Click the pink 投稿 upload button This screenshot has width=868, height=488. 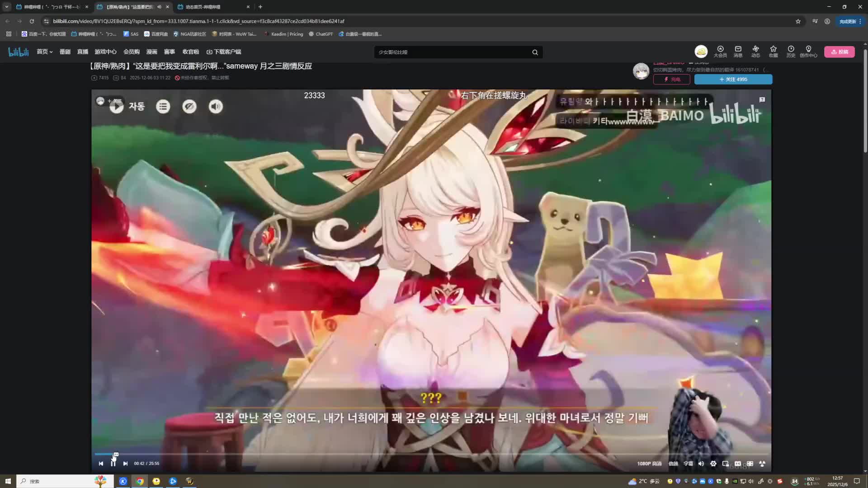coord(839,52)
